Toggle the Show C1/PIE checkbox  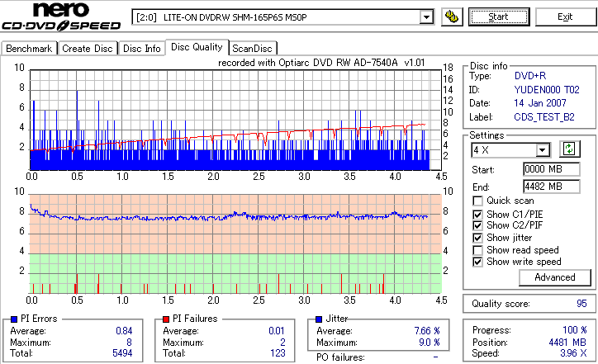tap(477, 215)
